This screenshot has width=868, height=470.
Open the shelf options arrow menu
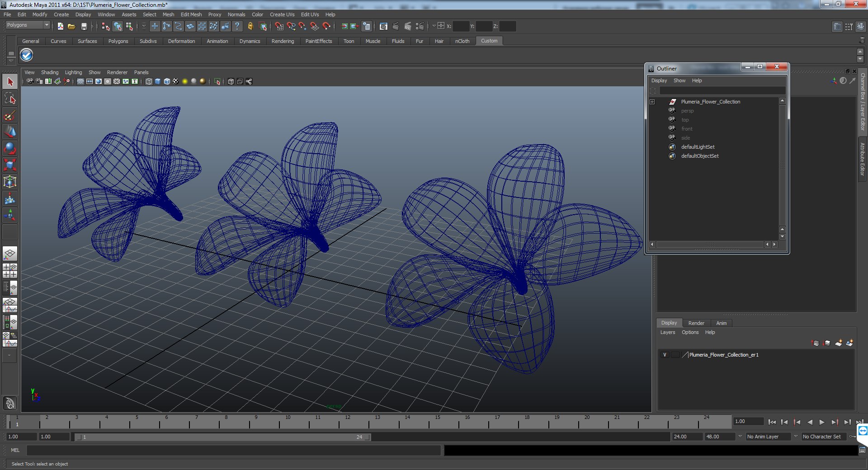coord(11,60)
